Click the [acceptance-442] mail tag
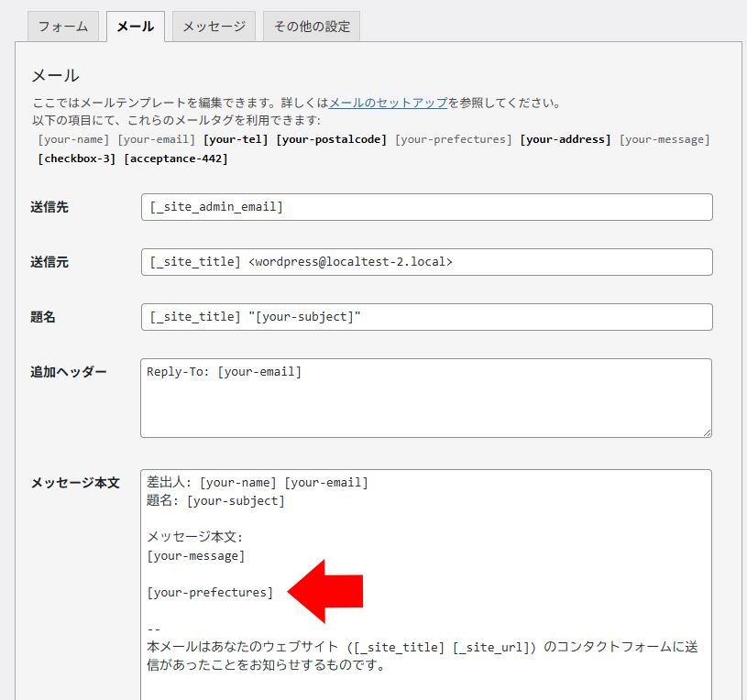747x700 pixels. point(175,159)
